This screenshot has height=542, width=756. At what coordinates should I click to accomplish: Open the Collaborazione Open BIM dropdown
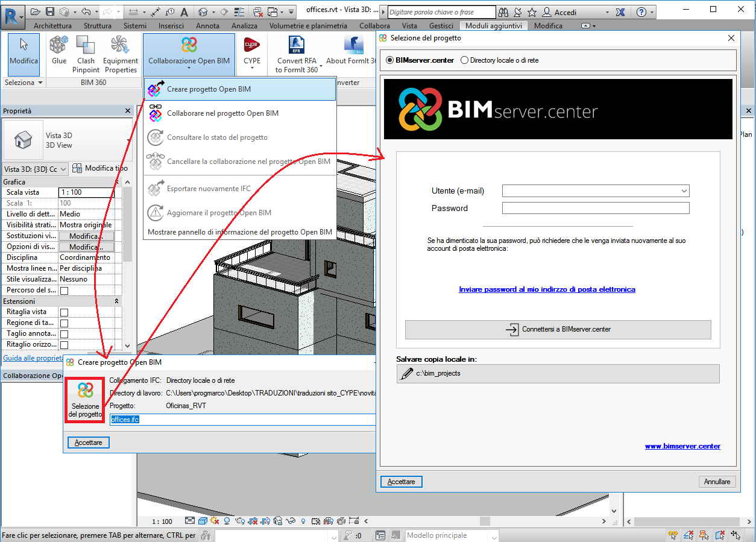point(189,54)
